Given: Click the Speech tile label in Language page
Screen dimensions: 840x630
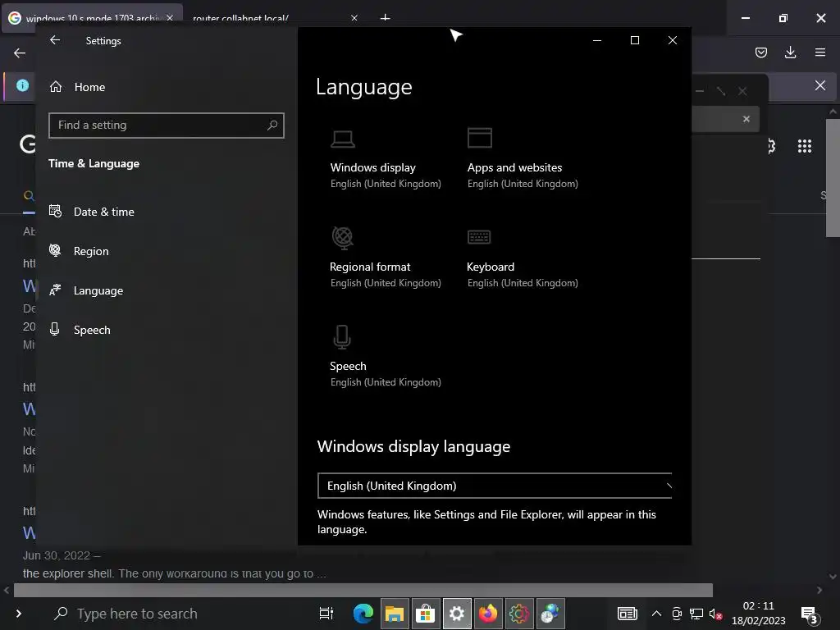Looking at the screenshot, I should tap(348, 366).
